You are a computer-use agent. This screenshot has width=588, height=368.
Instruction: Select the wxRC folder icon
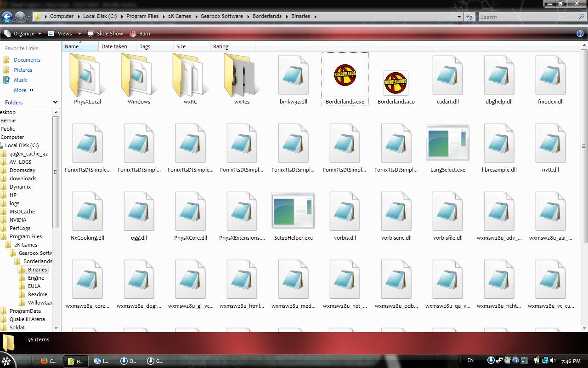click(x=190, y=75)
